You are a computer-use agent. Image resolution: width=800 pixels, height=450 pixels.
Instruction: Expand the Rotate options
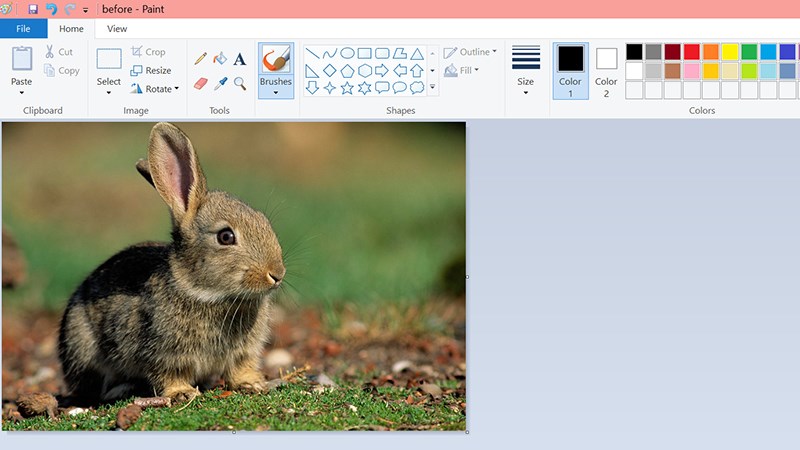pos(154,89)
